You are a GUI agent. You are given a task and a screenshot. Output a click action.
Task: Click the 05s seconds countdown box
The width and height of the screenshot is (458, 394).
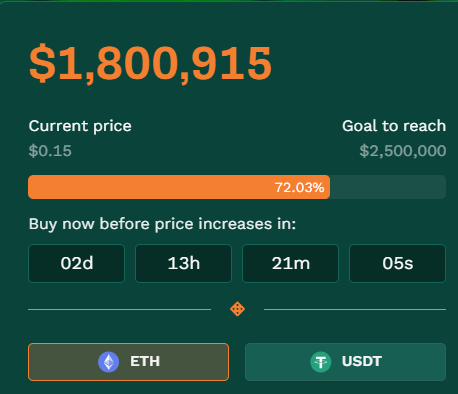coord(397,263)
